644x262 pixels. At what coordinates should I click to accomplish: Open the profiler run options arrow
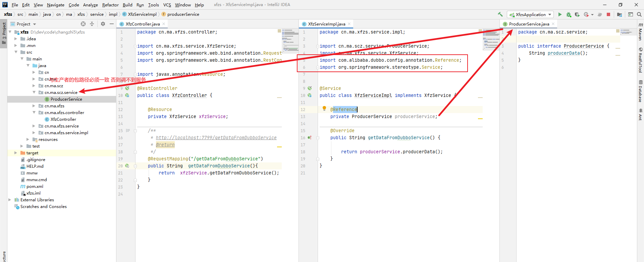592,15
